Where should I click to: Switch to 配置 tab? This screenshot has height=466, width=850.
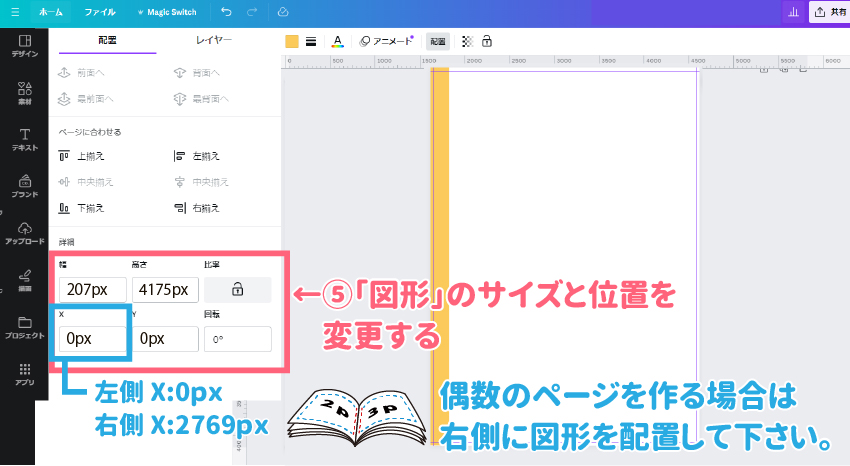107,40
